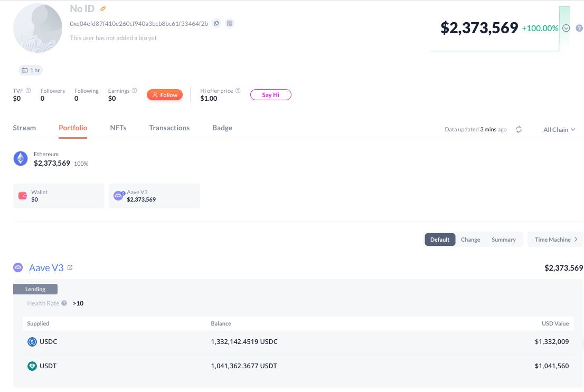Select the Portfolio tab

pos(73,128)
